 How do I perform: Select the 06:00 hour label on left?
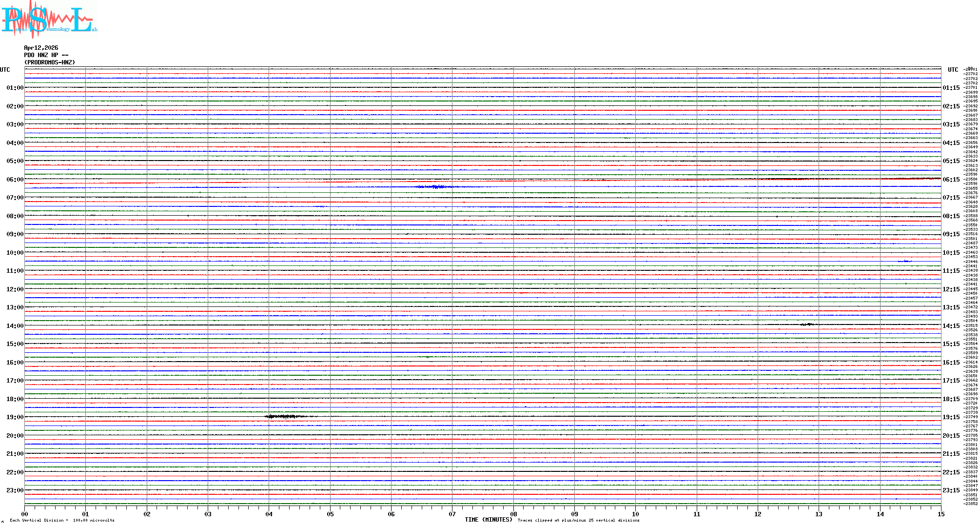pyautogui.click(x=15, y=180)
